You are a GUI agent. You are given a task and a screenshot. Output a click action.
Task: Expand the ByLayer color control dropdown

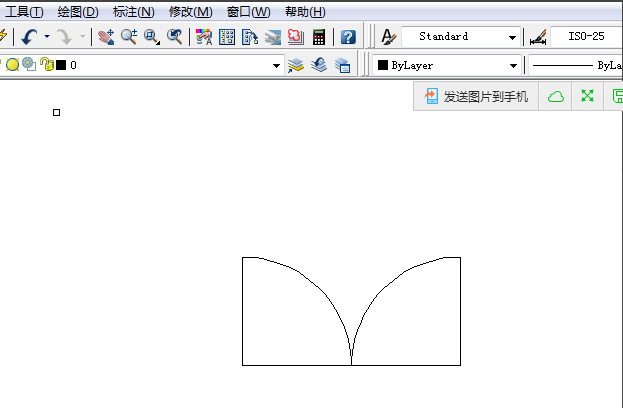pyautogui.click(x=513, y=66)
